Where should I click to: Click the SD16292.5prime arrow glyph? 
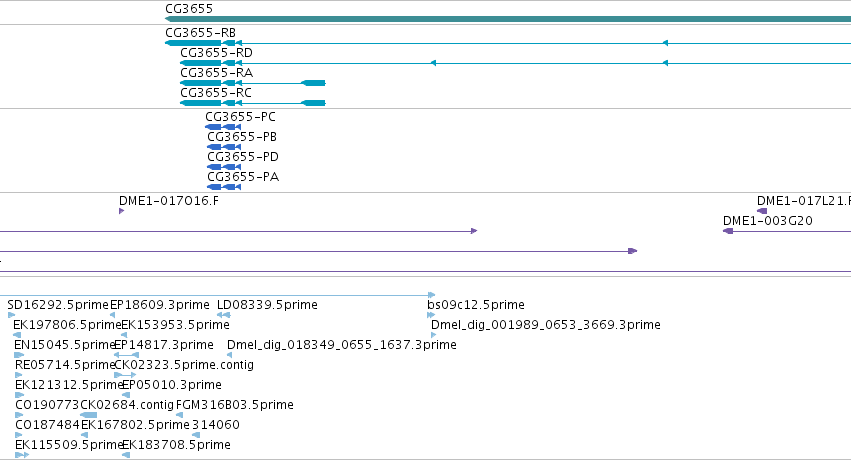click(11, 315)
